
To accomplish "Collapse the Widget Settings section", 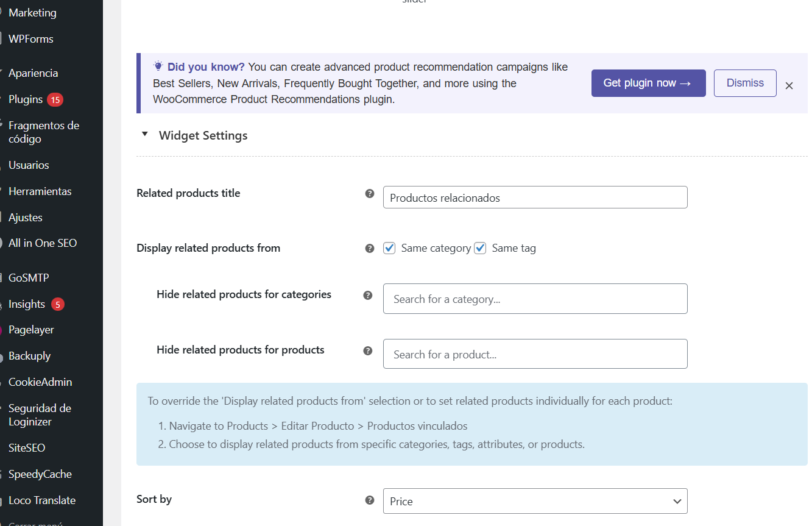I will click(145, 135).
